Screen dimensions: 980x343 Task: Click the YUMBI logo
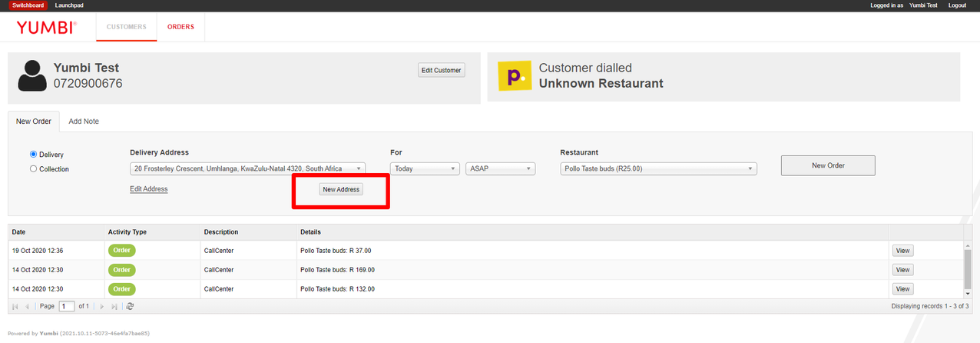46,27
